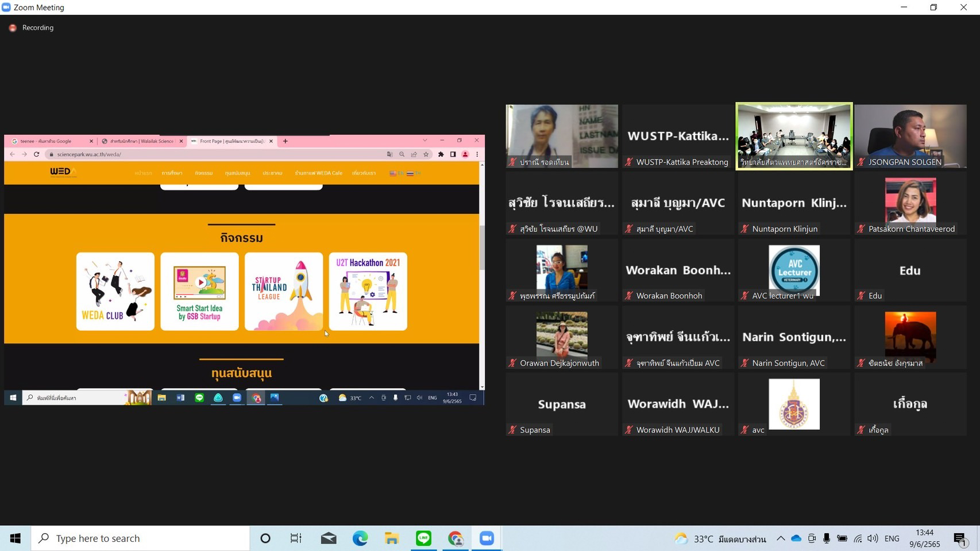Screen dimensions: 980x551
Task: Click muted mic icon on JSONGPAN SOLGEN tile
Action: 861,162
